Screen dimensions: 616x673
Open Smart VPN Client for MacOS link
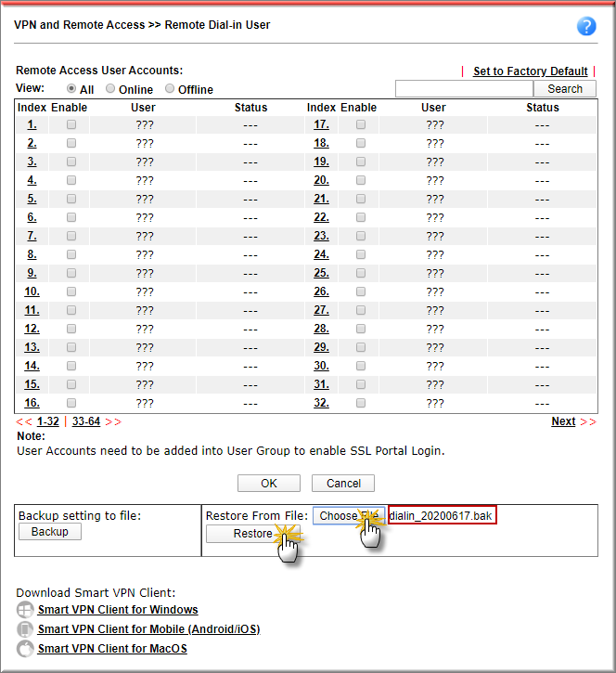pyautogui.click(x=112, y=649)
